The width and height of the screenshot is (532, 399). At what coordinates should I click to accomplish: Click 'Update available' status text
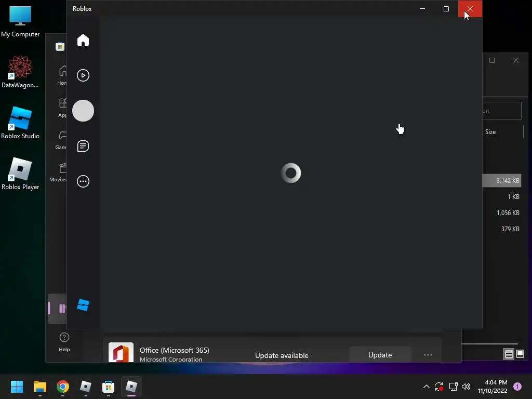pyautogui.click(x=282, y=355)
